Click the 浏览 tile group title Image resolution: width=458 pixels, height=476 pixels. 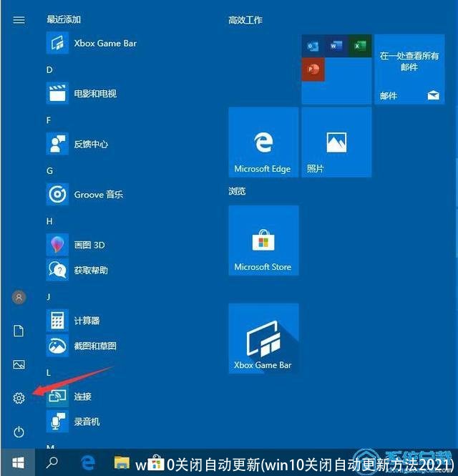(237, 191)
